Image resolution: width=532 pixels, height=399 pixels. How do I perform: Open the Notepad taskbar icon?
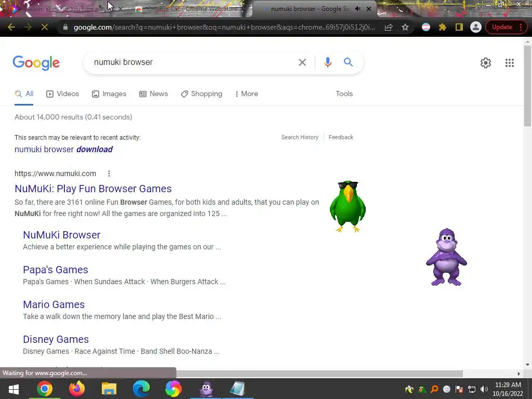click(x=237, y=389)
